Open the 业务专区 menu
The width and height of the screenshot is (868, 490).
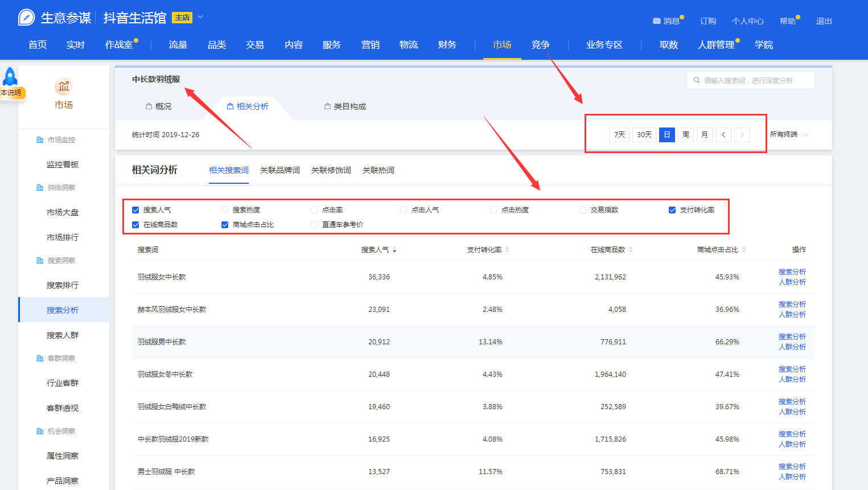coord(604,44)
